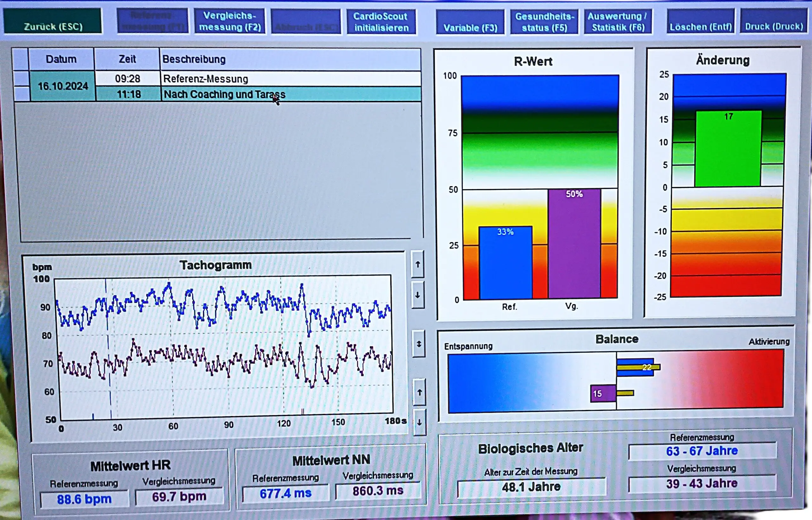Viewport: 812px width, 520px height.
Task: Click the Zeit column header
Action: pos(127,59)
